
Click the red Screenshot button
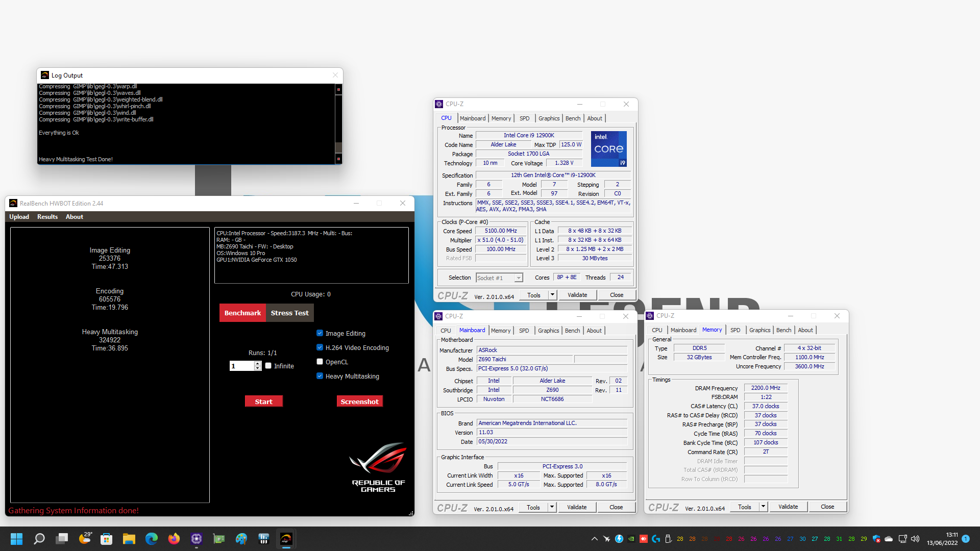(359, 402)
